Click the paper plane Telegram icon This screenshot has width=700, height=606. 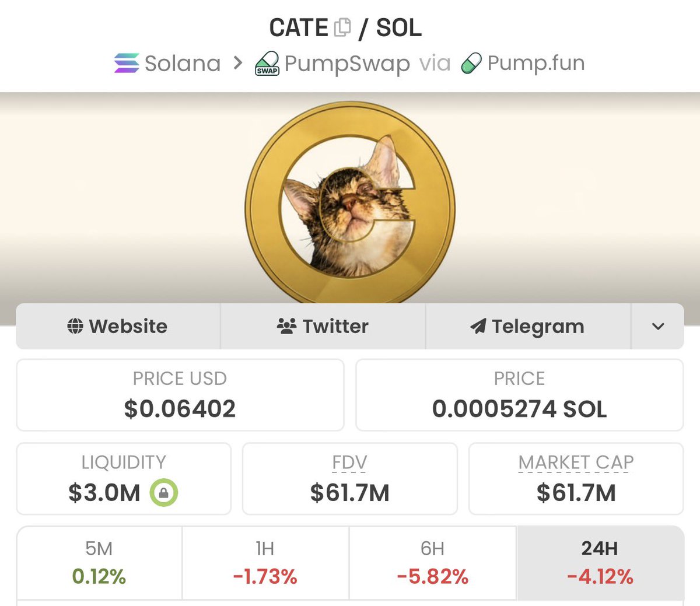pos(478,326)
